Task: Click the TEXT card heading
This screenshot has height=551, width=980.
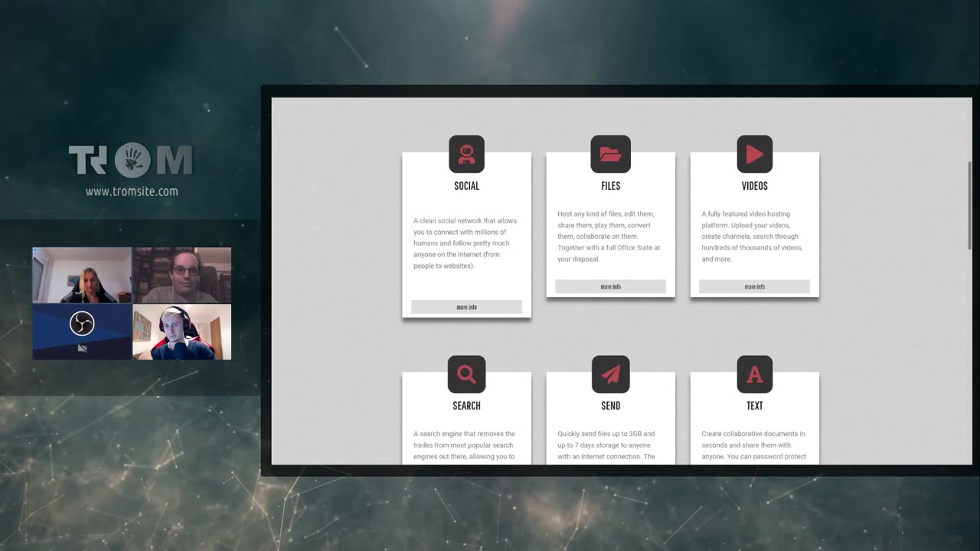Action: coord(754,406)
